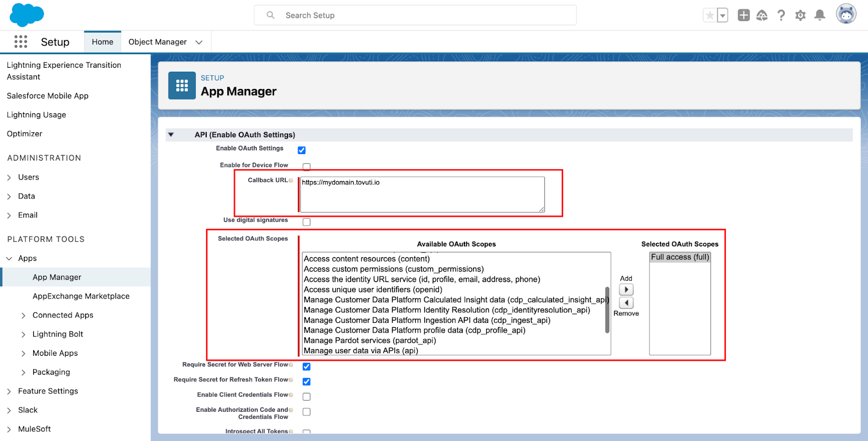
Task: Open Lightning Usage link
Action: 36,115
